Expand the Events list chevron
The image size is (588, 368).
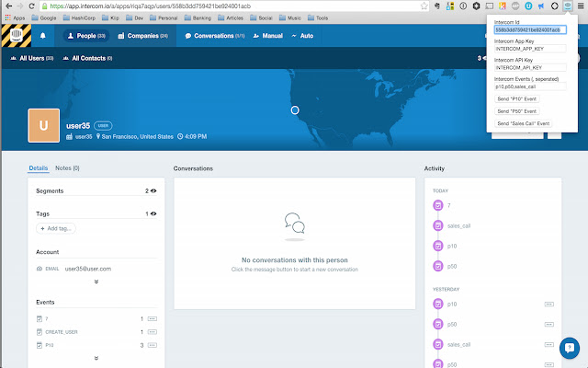(x=96, y=357)
